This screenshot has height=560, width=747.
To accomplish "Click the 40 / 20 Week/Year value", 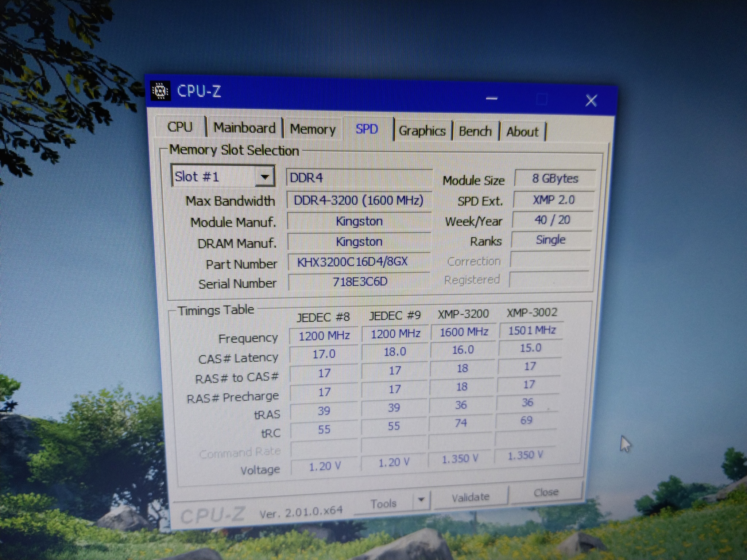I will (552, 220).
